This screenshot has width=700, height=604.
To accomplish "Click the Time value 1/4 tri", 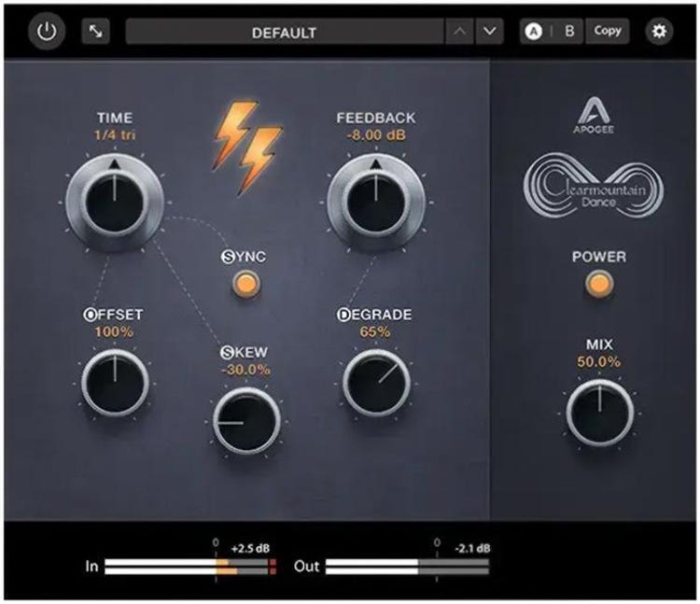I will tap(114, 135).
